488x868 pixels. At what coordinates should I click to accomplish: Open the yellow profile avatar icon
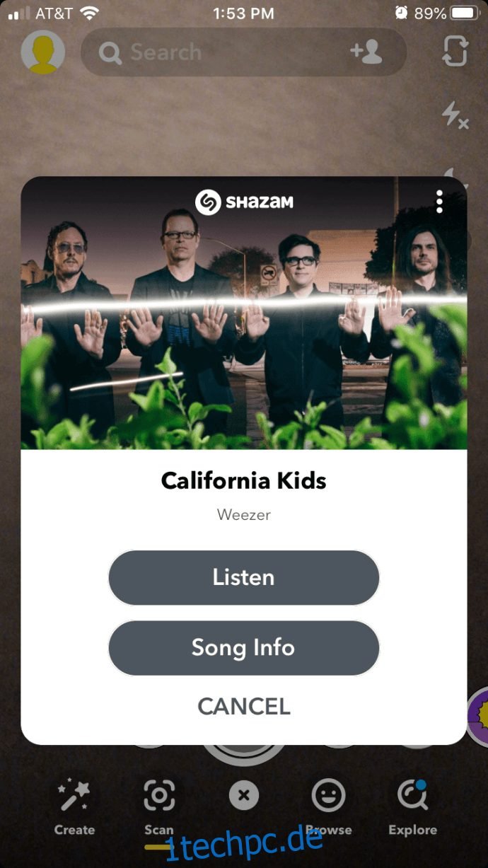[43, 52]
